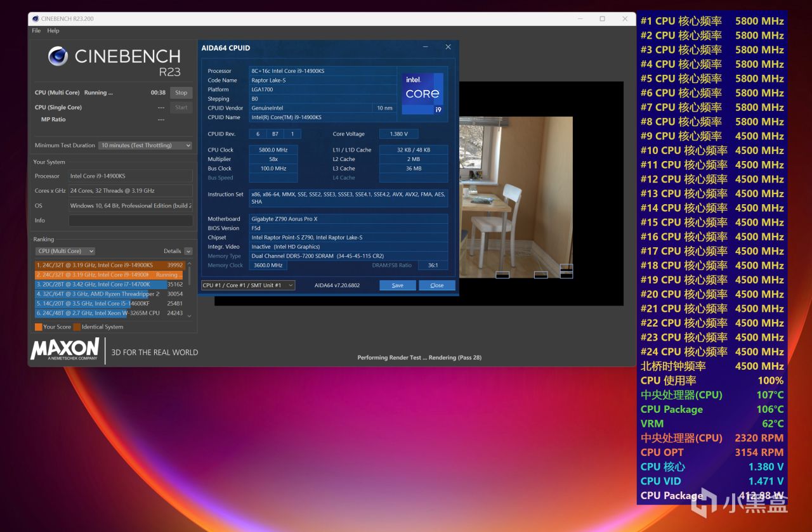Viewport: 812px width, 532px height.
Task: Click the Code Name value Raptor Lake-S
Action: [x=323, y=81]
